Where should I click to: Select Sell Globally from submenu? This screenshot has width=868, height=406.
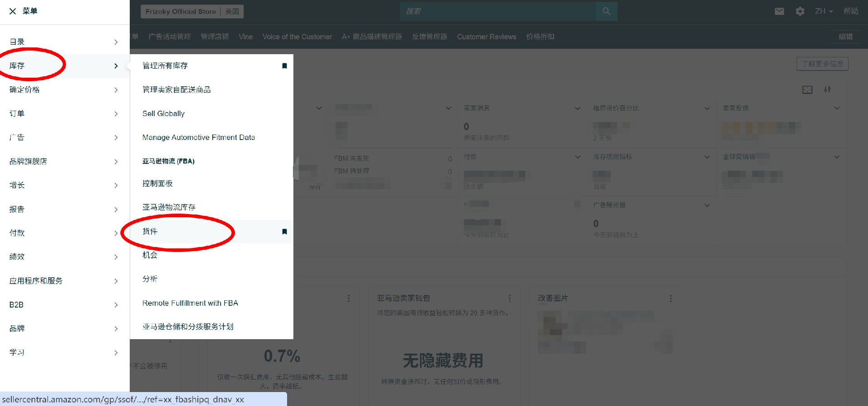click(x=163, y=114)
